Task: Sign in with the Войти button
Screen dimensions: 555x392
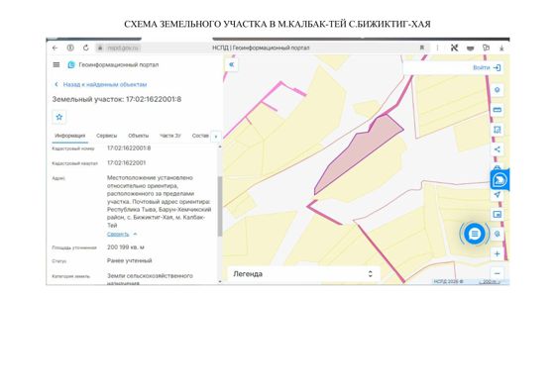Action: pyautogui.click(x=487, y=67)
